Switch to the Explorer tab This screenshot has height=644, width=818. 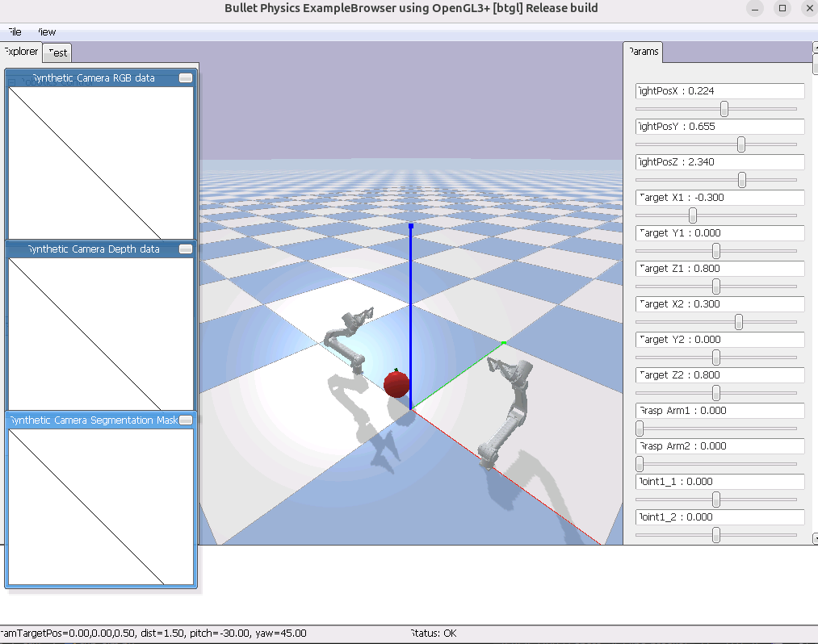(21, 52)
